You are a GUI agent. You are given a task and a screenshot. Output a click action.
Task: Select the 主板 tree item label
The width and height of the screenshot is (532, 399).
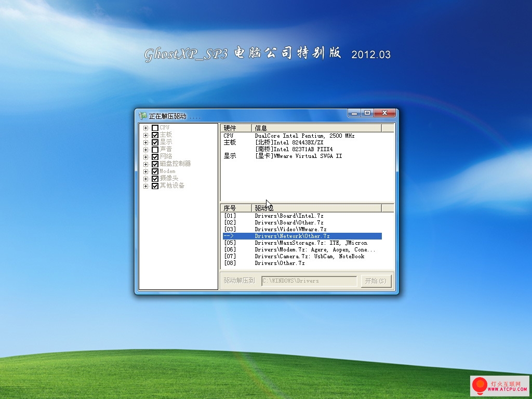pos(166,135)
